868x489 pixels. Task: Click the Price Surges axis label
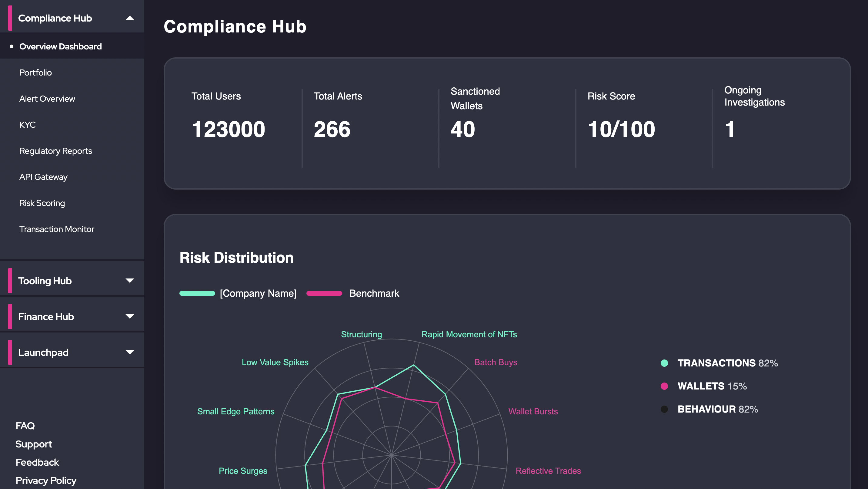pos(243,471)
